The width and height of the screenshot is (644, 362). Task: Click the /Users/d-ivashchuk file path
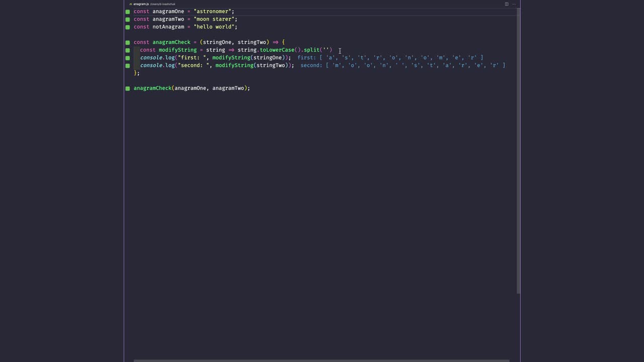[163, 4]
